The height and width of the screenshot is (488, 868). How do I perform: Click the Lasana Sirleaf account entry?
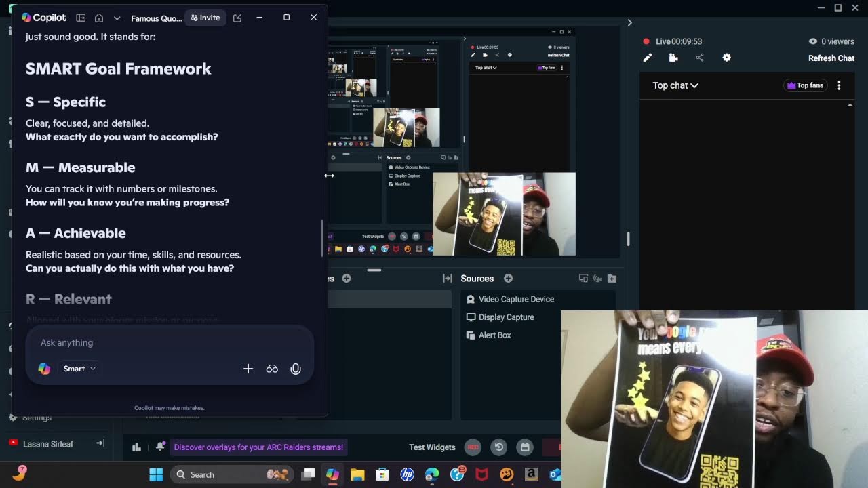click(48, 444)
